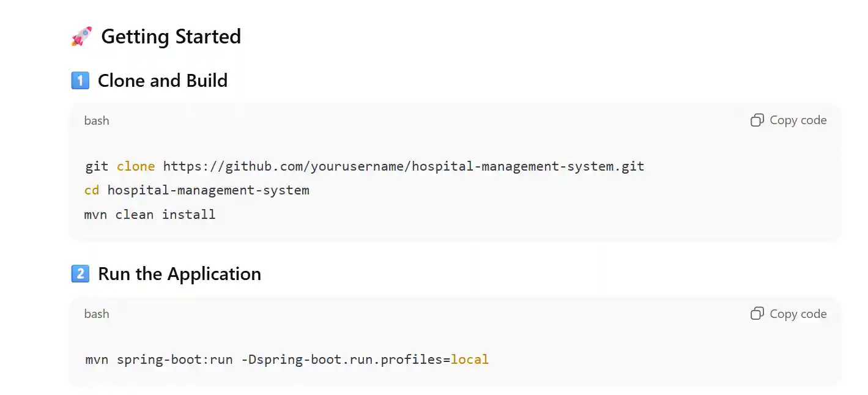Image resolution: width=868 pixels, height=395 pixels.
Task: Click the "Run the Application" heading
Action: coord(179,274)
